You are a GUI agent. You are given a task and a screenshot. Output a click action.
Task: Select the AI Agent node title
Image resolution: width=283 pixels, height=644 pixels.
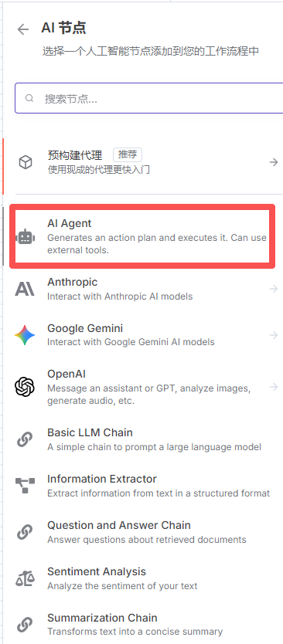point(69,223)
